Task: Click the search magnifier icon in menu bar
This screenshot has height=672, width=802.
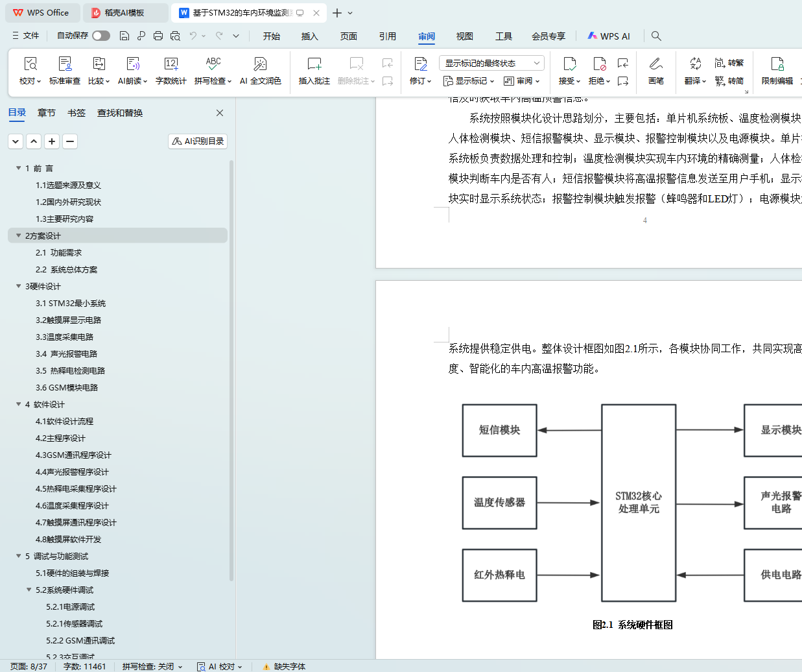Action: pyautogui.click(x=656, y=36)
